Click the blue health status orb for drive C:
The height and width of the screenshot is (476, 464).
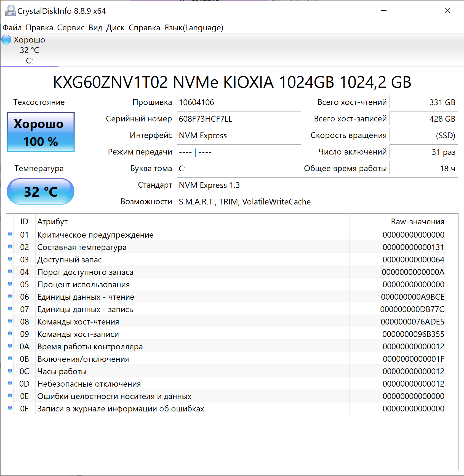pyautogui.click(x=6, y=40)
